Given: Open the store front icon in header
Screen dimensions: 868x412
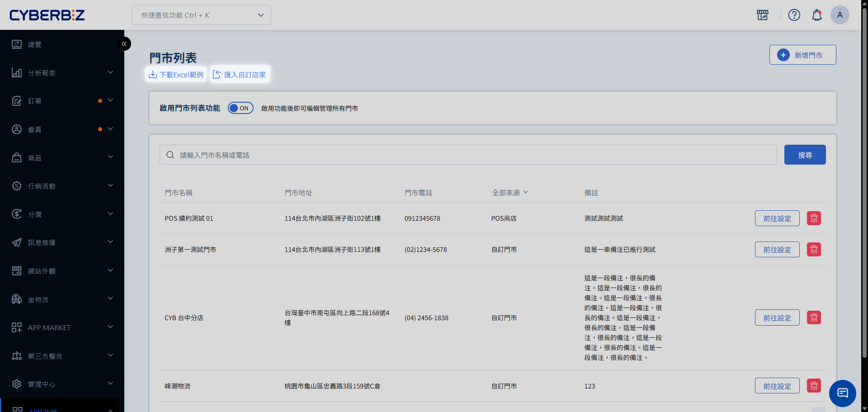Looking at the screenshot, I should 762,15.
